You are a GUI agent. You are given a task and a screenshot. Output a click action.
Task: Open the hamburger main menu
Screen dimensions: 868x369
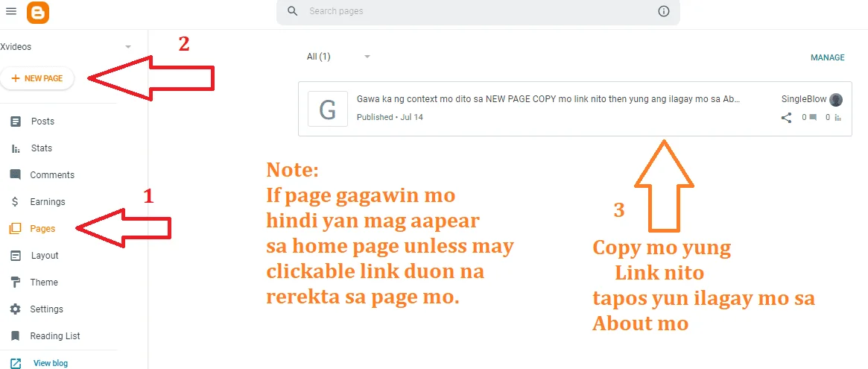[10, 11]
